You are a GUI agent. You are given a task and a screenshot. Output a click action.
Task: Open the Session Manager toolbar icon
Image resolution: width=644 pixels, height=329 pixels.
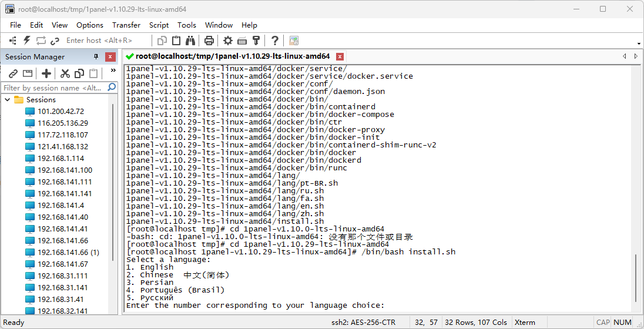pyautogui.click(x=12, y=41)
